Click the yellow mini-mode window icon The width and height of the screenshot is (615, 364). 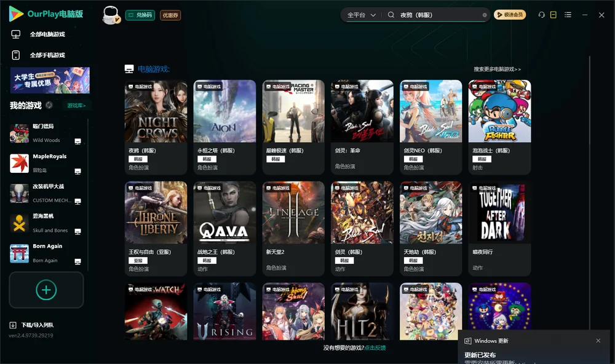[x=553, y=15]
